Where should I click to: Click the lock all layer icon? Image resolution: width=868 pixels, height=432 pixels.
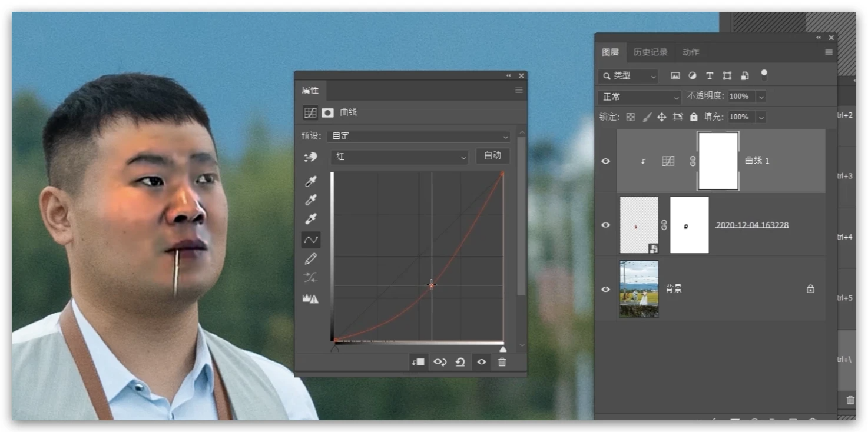(694, 117)
